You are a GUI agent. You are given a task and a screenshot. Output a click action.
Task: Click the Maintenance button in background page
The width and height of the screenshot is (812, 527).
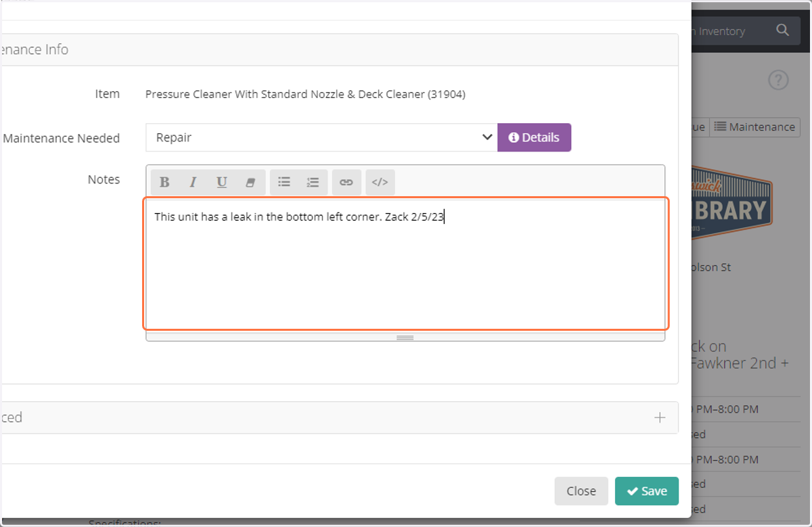(x=754, y=127)
